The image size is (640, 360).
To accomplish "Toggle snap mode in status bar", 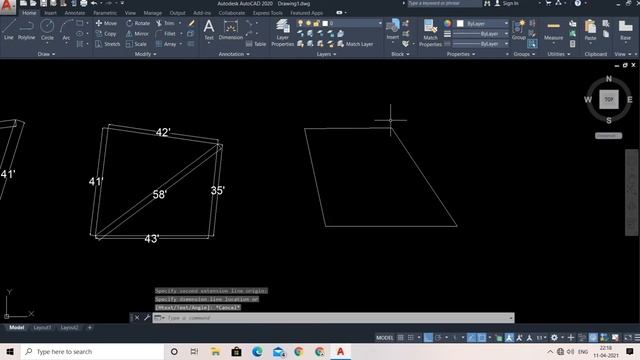I will [x=411, y=338].
